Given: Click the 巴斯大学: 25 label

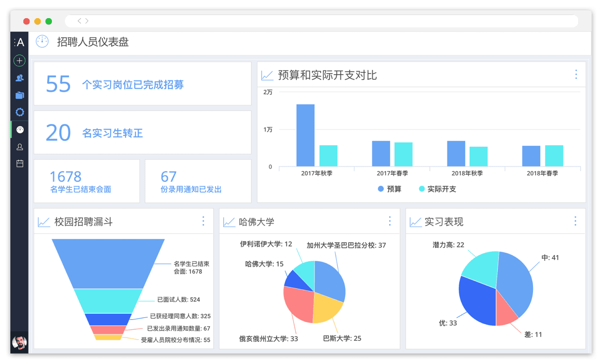Looking at the screenshot, I should pyautogui.click(x=342, y=338).
